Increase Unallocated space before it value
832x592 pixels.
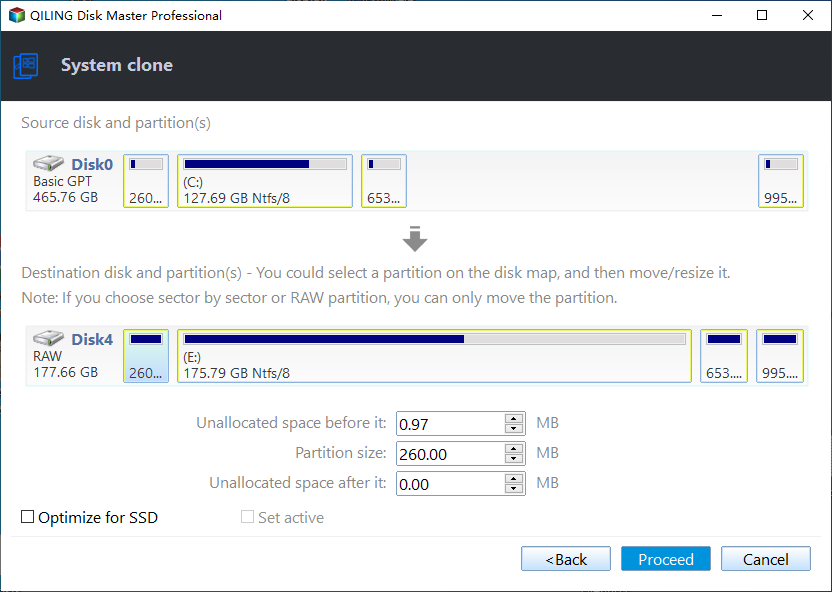point(514,419)
